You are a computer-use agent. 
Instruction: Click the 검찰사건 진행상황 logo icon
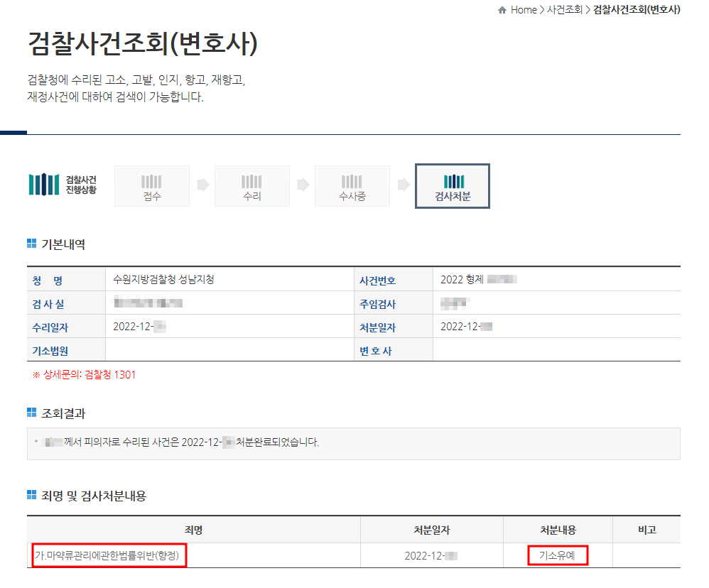pos(43,185)
